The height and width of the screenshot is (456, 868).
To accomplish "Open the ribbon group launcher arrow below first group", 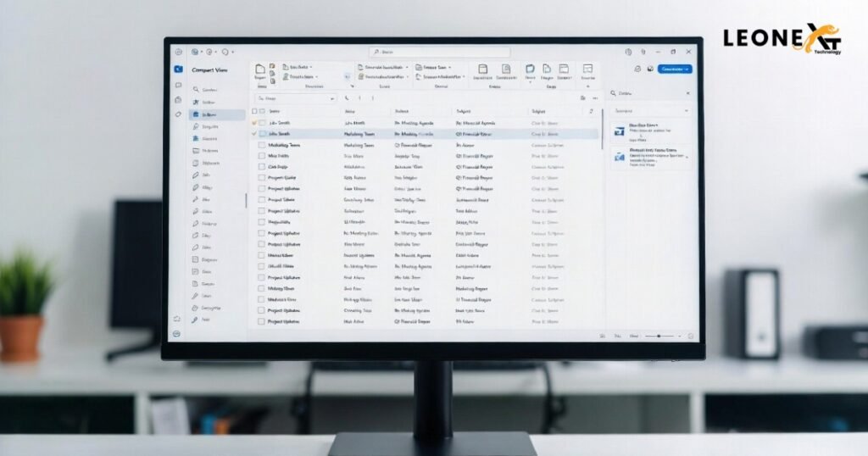I will tap(352, 86).
